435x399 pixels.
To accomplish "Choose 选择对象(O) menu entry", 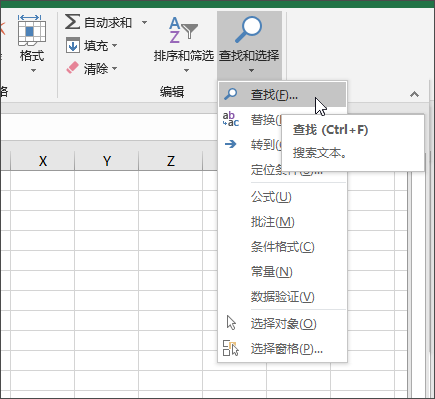I will (x=283, y=323).
